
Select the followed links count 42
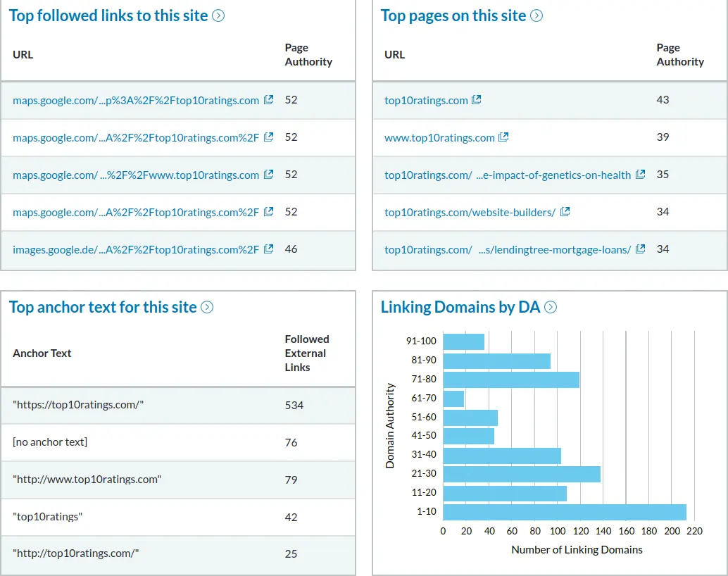[x=291, y=518]
